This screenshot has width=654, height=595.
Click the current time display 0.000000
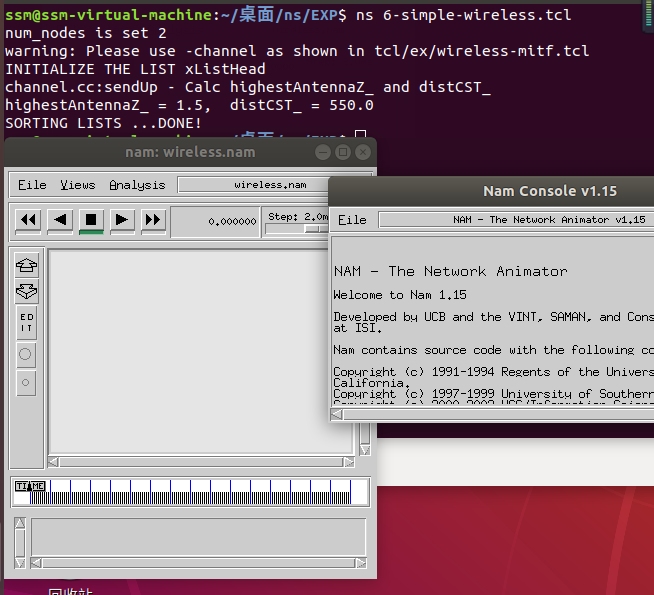(216, 221)
